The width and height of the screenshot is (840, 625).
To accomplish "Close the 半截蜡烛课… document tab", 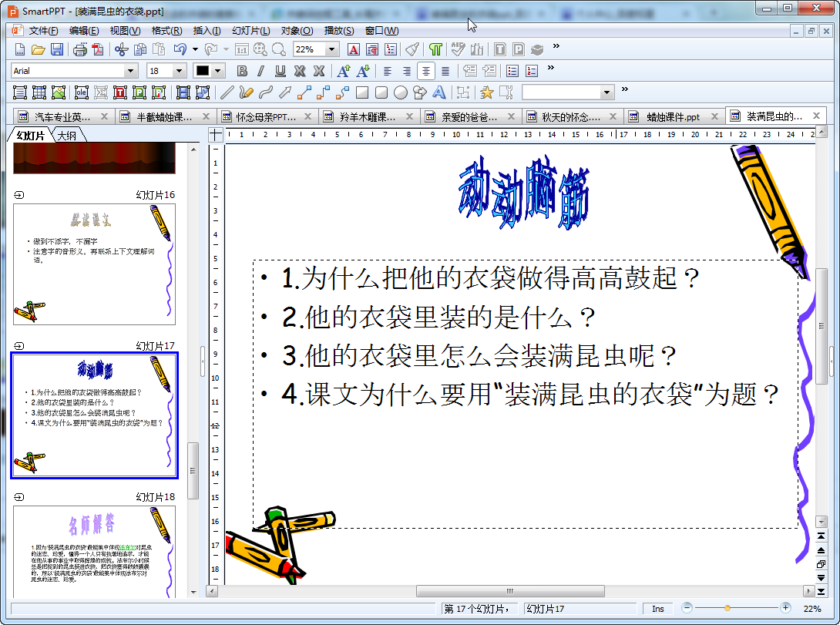I will pos(207,116).
